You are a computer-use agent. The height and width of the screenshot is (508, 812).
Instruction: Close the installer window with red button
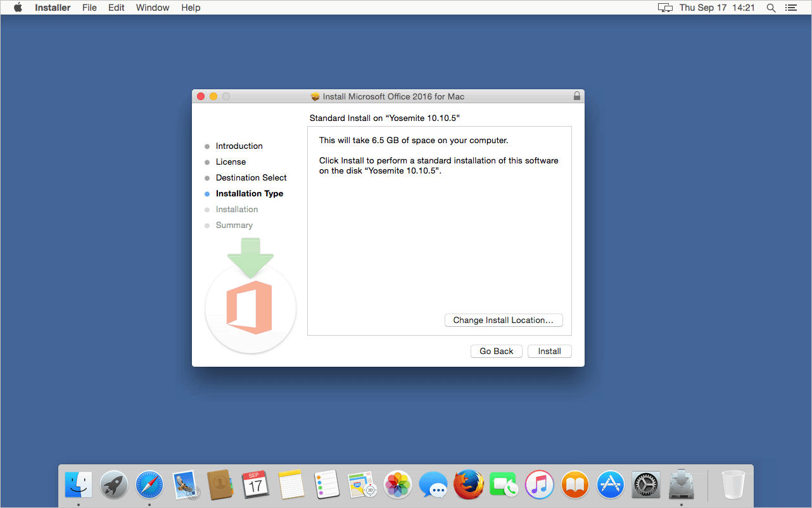pos(201,96)
